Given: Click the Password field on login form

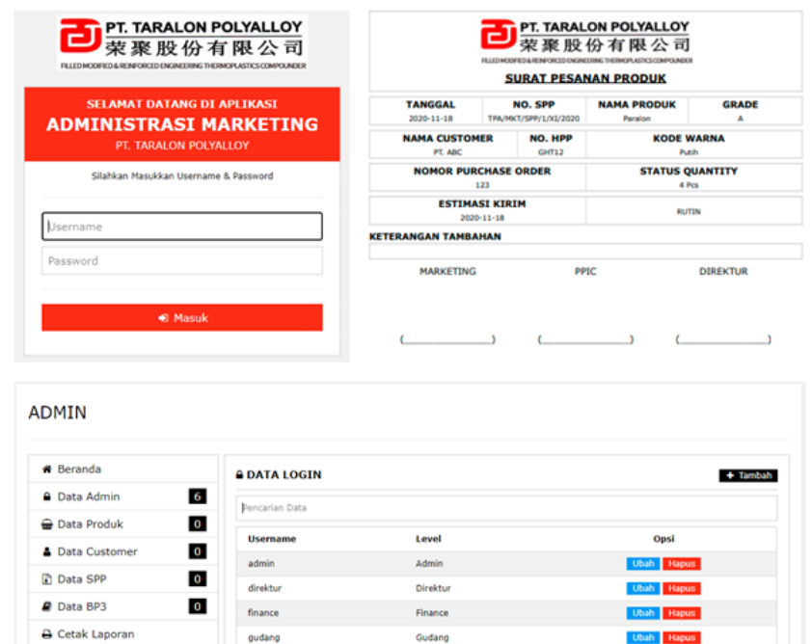Looking at the screenshot, I should coord(181,260).
